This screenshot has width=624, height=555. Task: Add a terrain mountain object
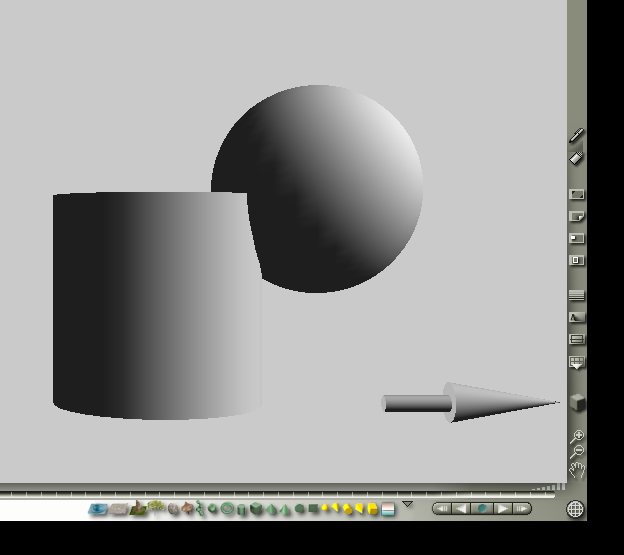[x=138, y=508]
